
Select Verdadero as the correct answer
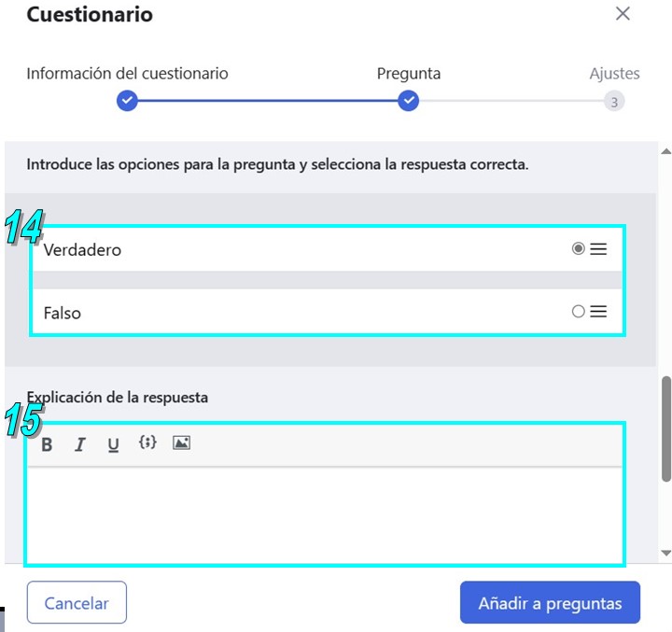578,248
